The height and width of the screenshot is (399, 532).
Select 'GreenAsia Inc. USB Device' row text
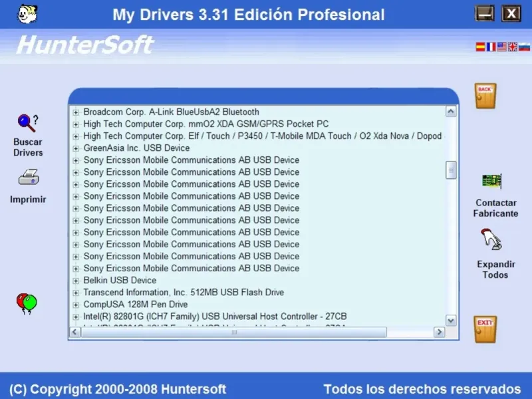point(136,148)
